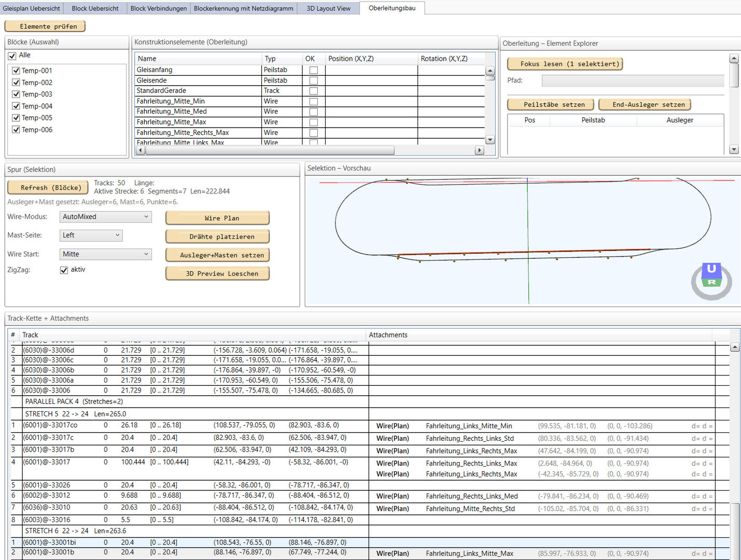Viewport: 741px width, 560px height.
Task: Toggle the Temp-003 block checkbox
Action: [16, 94]
